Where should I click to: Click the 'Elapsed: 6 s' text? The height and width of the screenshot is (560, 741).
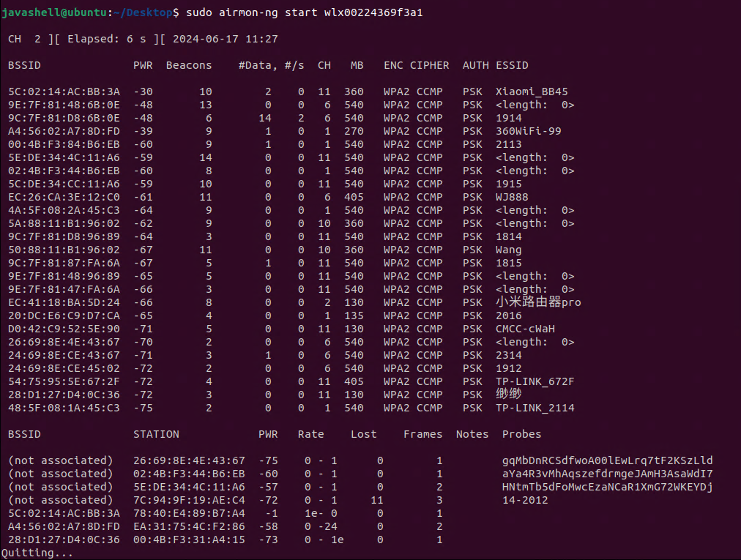(x=107, y=40)
